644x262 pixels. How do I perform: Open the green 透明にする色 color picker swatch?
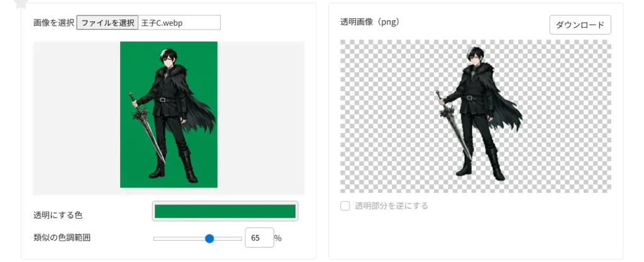point(225,212)
